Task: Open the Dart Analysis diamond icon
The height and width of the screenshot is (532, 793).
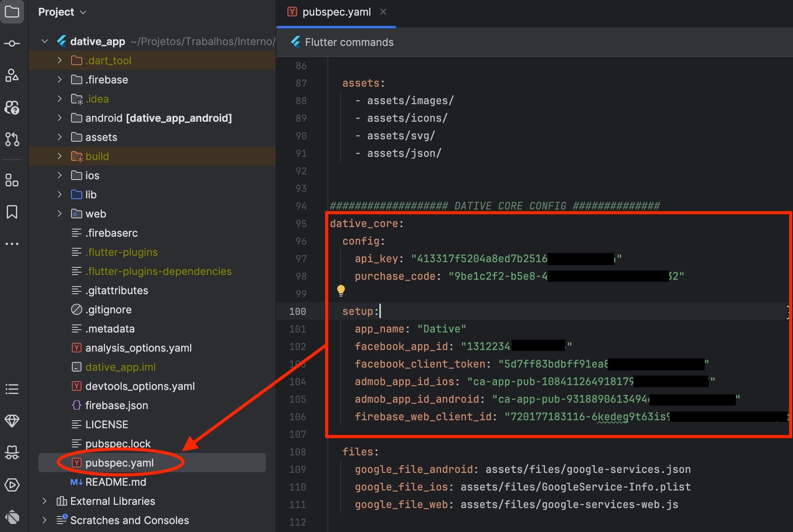Action: point(12,421)
